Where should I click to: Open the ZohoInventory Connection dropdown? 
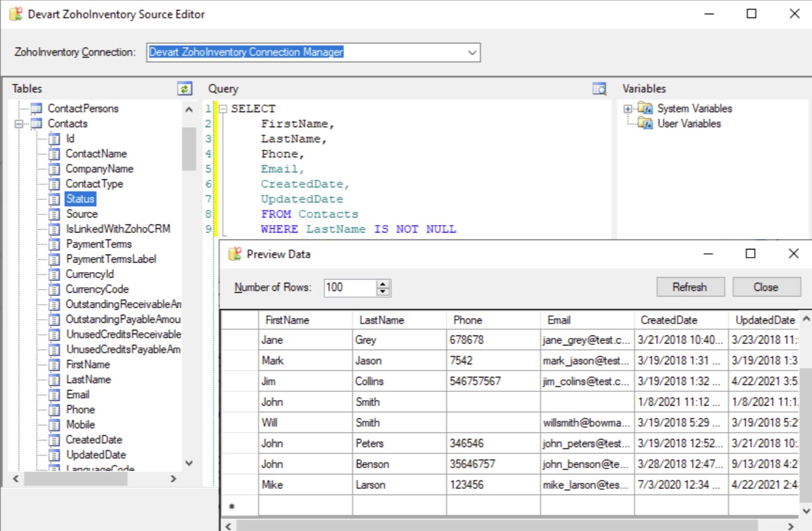click(473, 52)
